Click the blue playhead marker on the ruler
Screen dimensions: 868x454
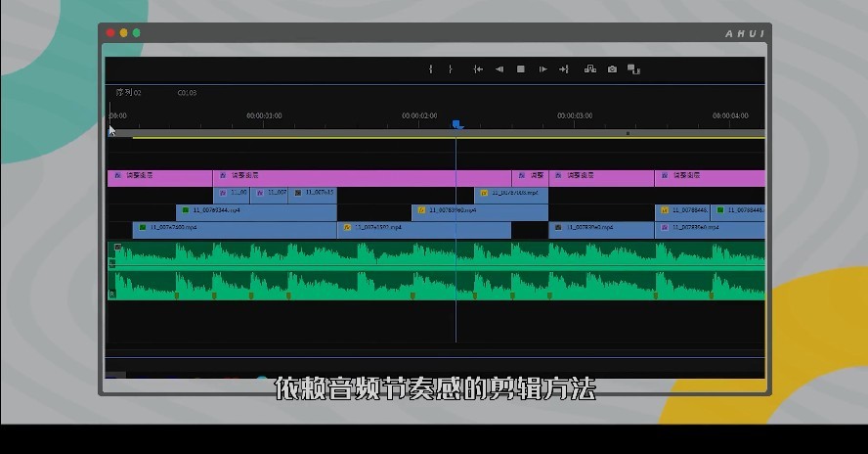[x=456, y=124]
